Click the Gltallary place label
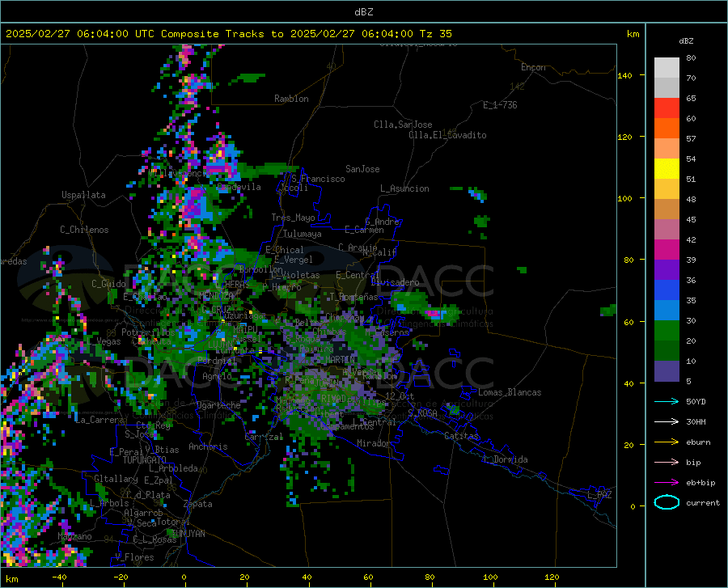 (116, 479)
